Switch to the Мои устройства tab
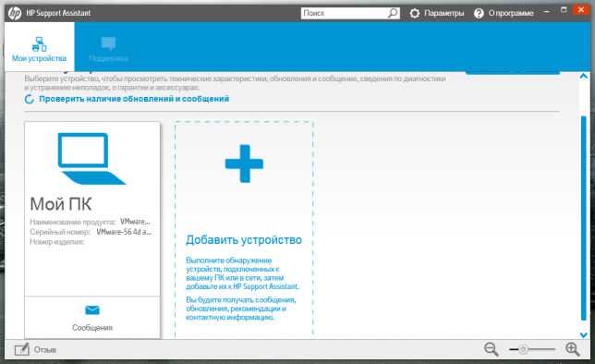595x364 pixels. tap(40, 47)
